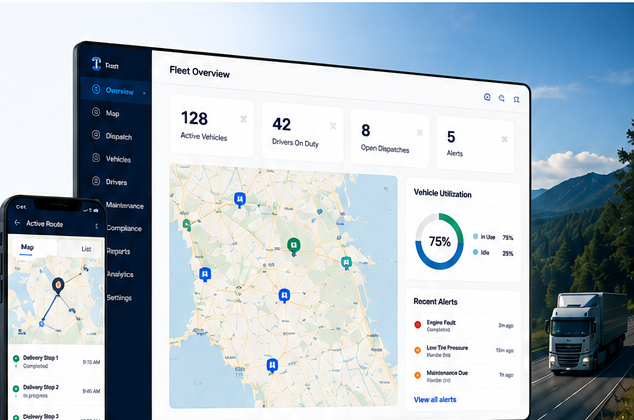The width and height of the screenshot is (634, 420).
Task: Click the small corner icon on dashboard map
Action: [386, 189]
